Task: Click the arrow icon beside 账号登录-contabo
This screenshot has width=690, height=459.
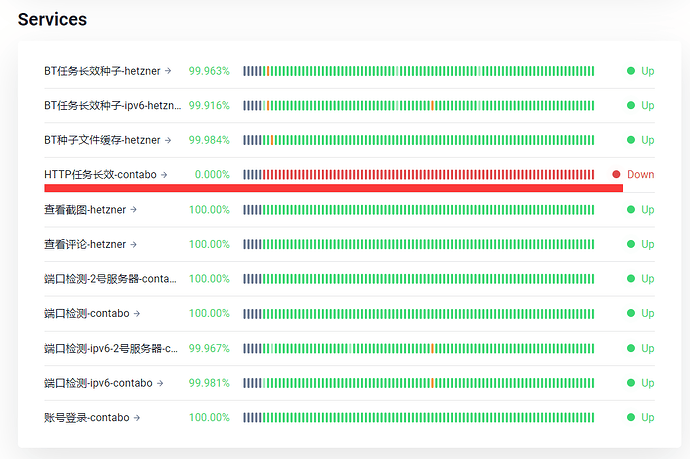Action: tap(137, 417)
